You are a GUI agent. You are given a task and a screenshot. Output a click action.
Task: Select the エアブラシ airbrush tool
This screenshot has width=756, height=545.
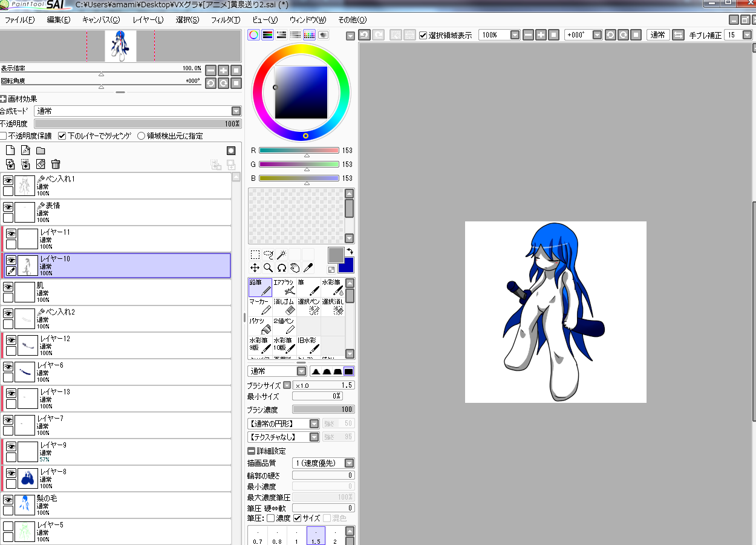[284, 287]
